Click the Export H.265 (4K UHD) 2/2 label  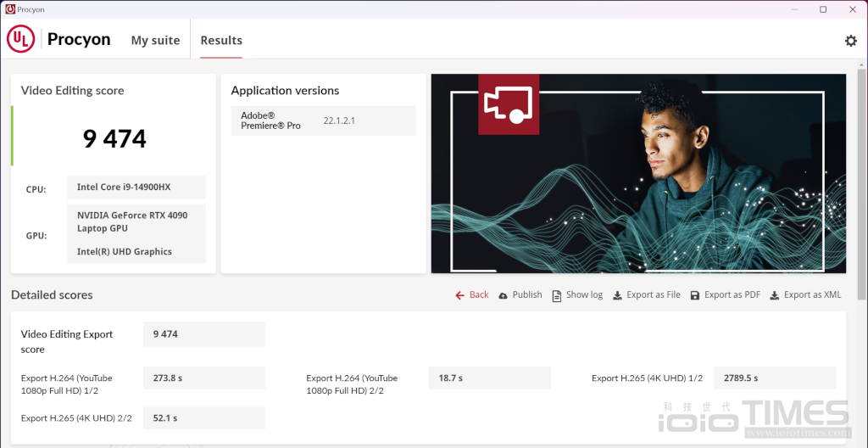tap(76, 418)
